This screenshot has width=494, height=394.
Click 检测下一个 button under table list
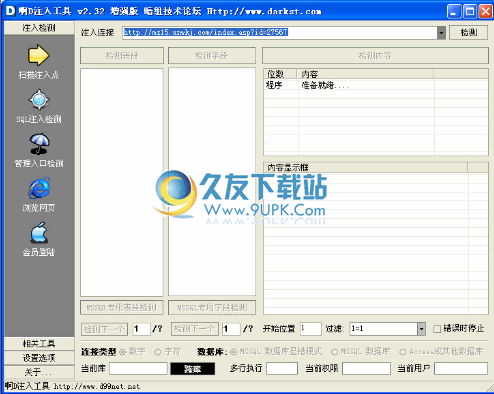point(104,329)
